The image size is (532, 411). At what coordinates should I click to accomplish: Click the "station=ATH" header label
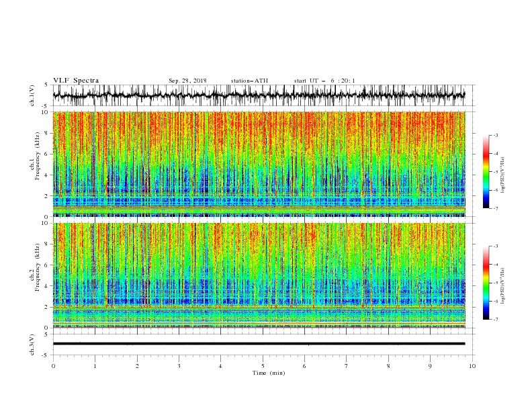[249, 81]
